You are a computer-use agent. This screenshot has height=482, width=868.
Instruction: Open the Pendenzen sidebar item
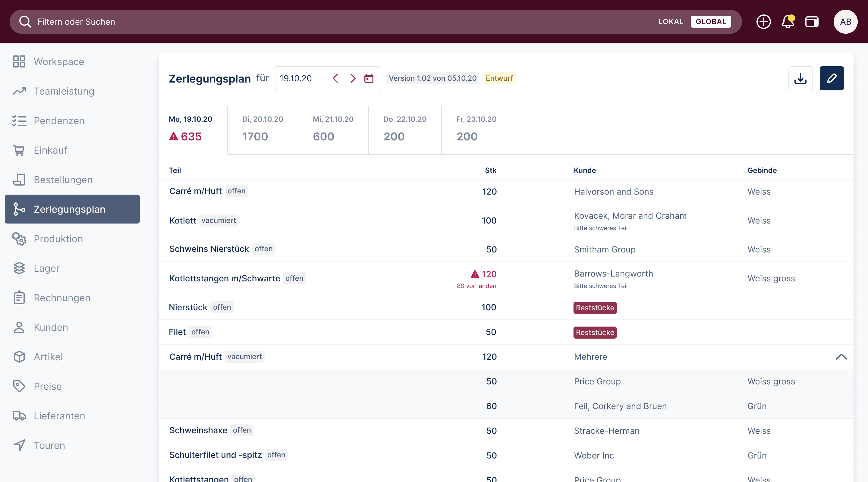click(72, 120)
